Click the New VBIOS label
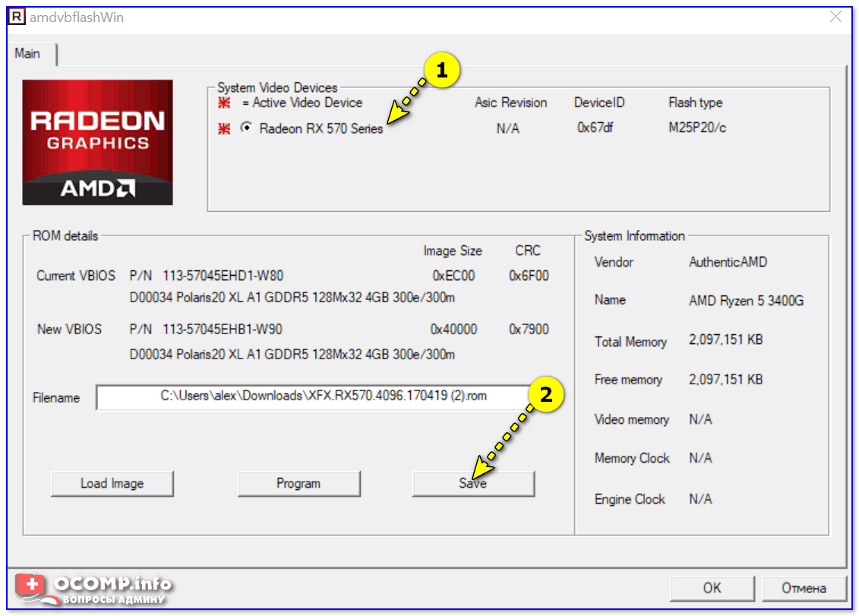 [70, 330]
